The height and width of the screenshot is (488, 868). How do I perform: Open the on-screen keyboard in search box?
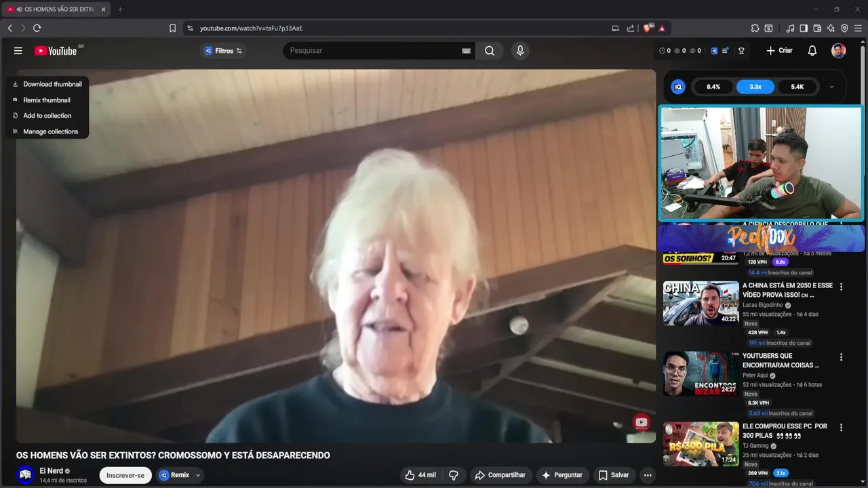pos(466,51)
